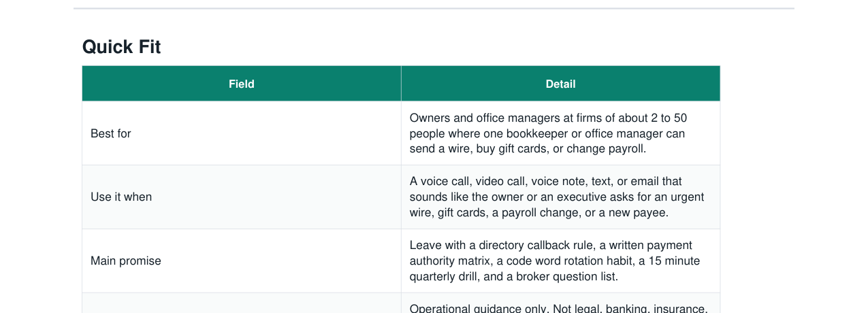The image size is (868, 313).
Task: Click the detail text starting 'Owners and office managers'
Action: point(548,133)
